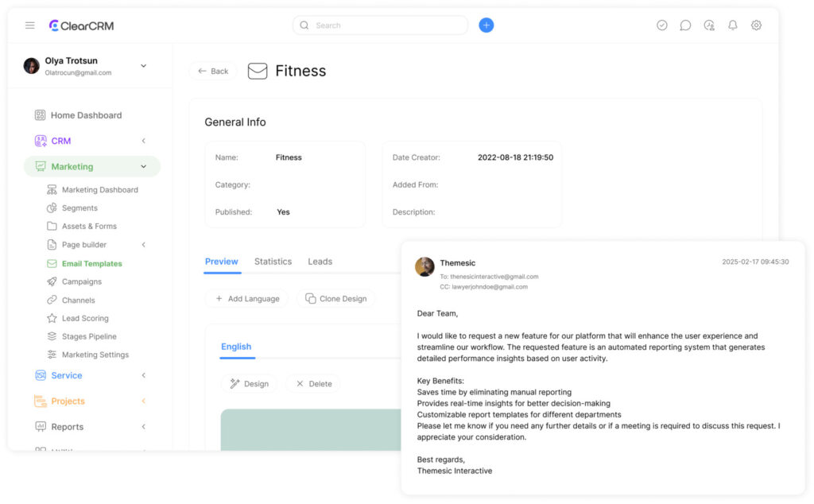
Task: Click the Clone Design button
Action: pyautogui.click(x=335, y=299)
